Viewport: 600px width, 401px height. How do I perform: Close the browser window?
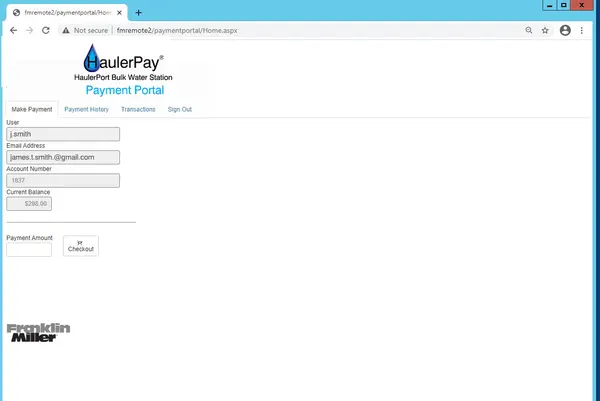tap(581, 5)
